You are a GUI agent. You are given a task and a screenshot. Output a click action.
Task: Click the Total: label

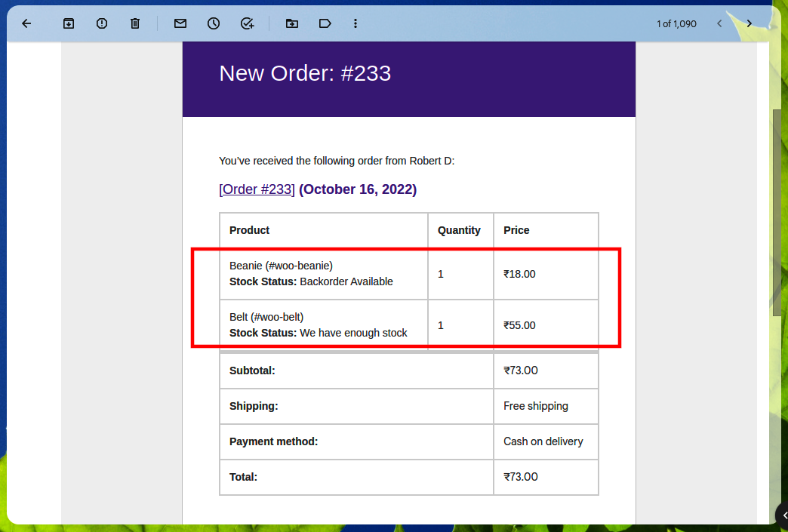click(243, 477)
